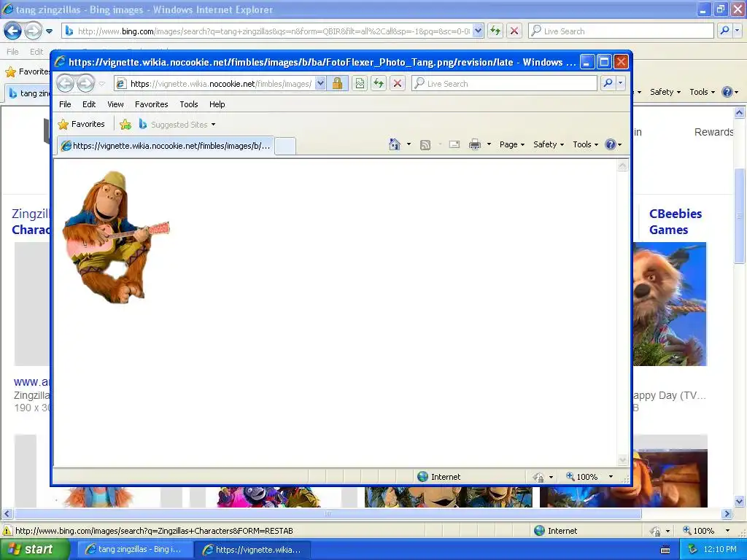
Task: Click the Bing window address field
Action: (x=273, y=31)
